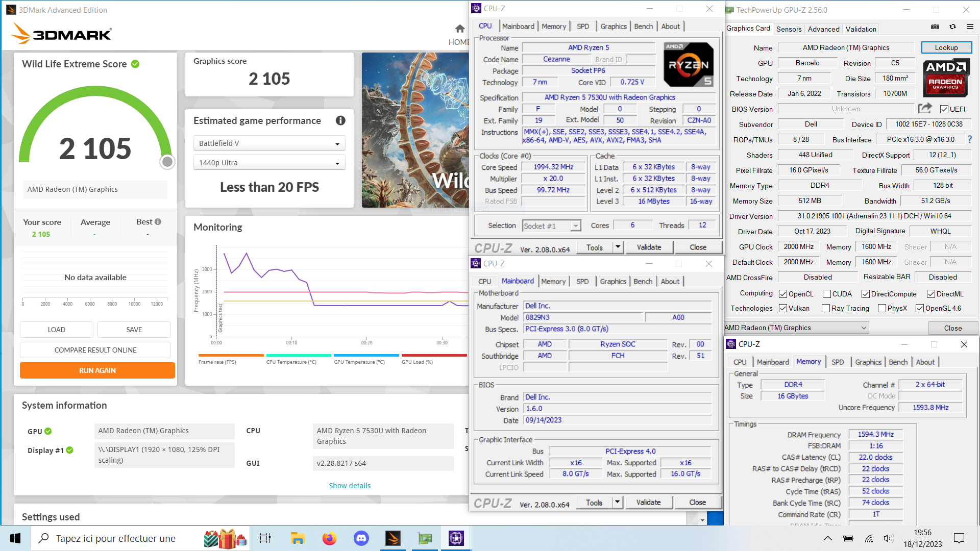Image resolution: width=980 pixels, height=551 pixels.
Task: Click the SAVE button in 3DMark
Action: [134, 330]
